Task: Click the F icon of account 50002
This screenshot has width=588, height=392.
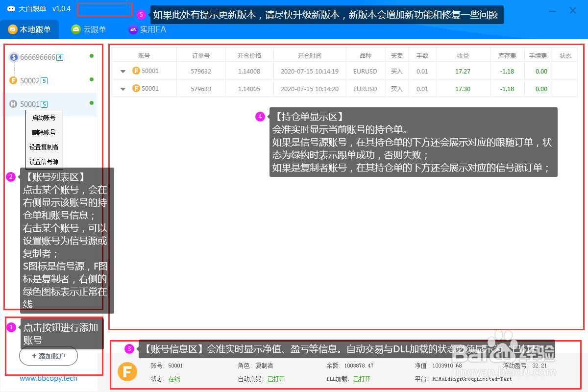Action: (x=14, y=80)
